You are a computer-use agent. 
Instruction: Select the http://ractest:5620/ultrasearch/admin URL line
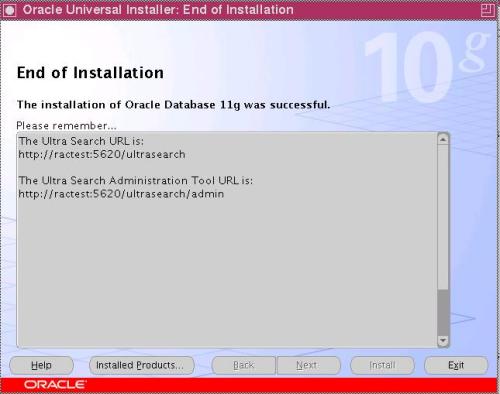pos(121,194)
